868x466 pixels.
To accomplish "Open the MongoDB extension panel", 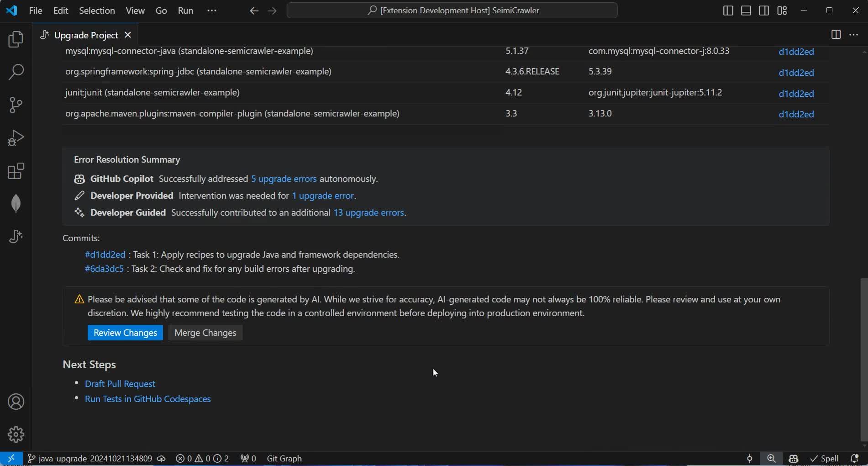I will pos(16,203).
